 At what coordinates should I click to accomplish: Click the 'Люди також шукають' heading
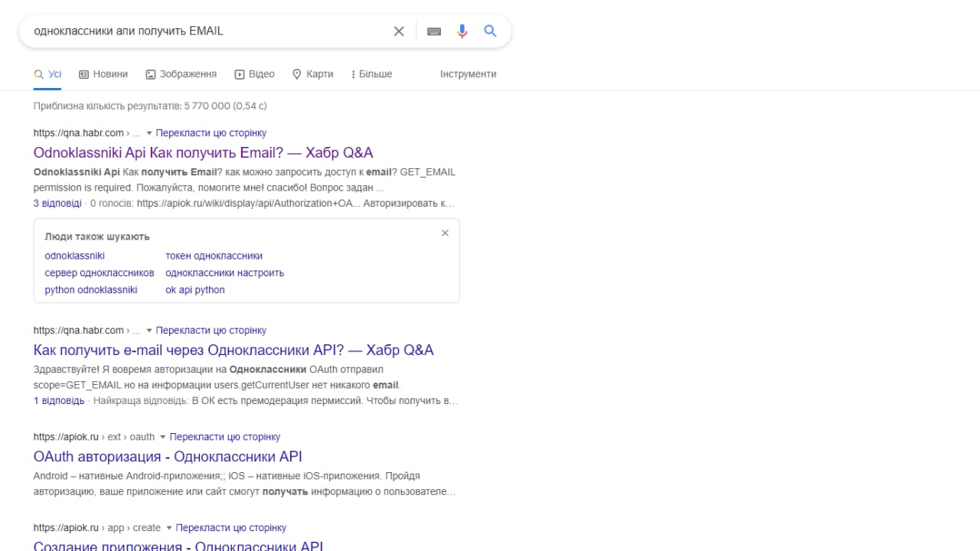[97, 236]
